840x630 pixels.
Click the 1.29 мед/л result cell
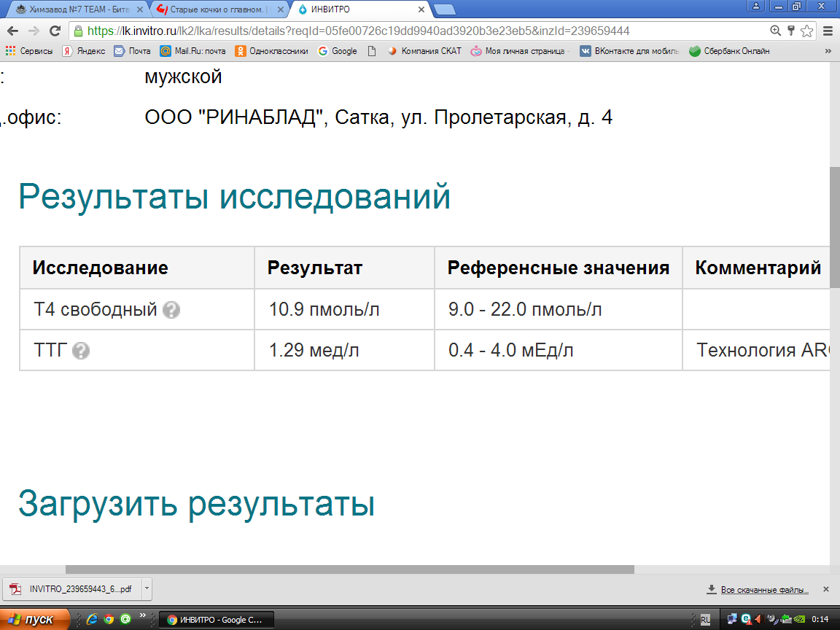coord(344,350)
